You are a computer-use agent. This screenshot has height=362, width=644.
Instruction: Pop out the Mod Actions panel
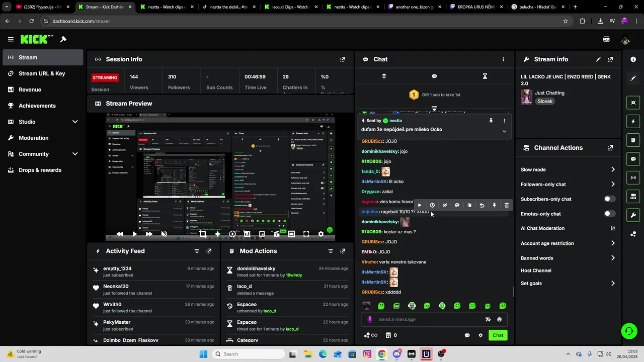click(x=343, y=251)
